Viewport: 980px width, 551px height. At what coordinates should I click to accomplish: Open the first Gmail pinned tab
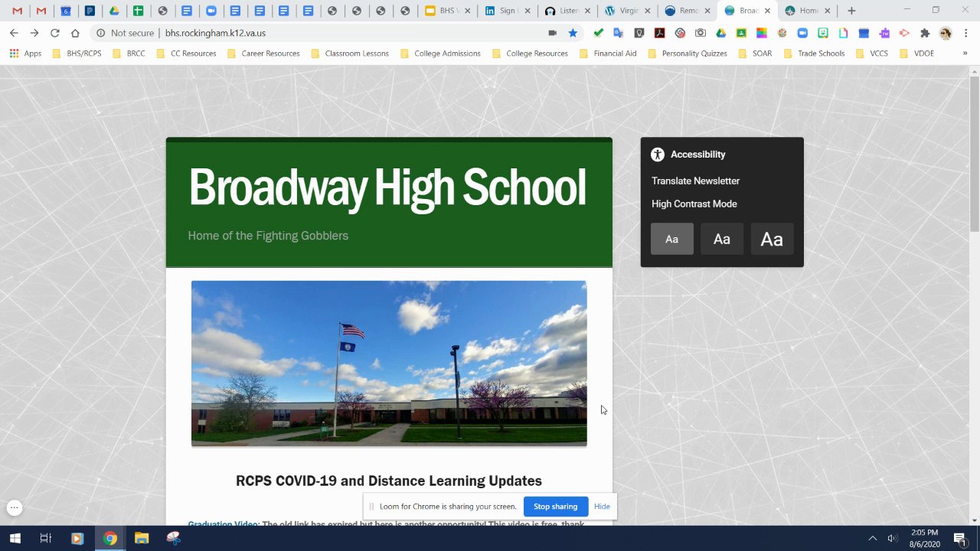(x=17, y=11)
